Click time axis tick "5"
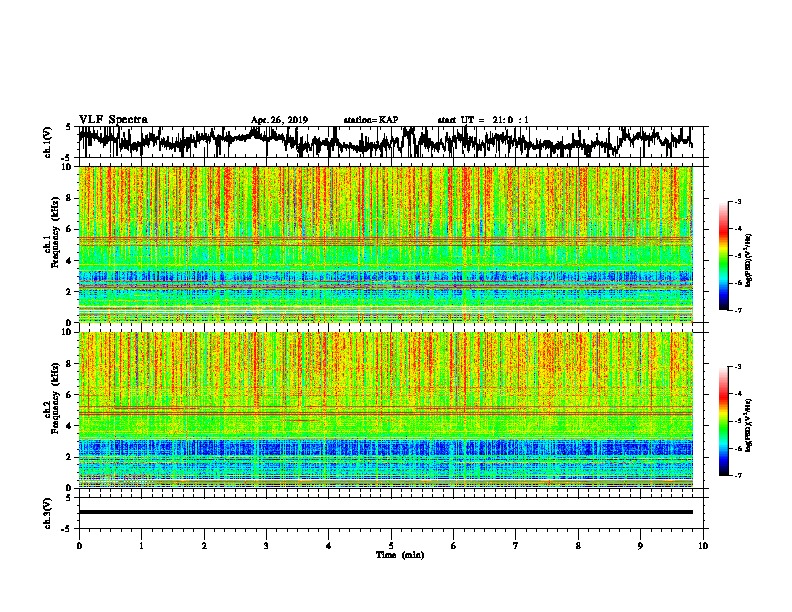This screenshot has width=792, height=612. click(x=391, y=546)
